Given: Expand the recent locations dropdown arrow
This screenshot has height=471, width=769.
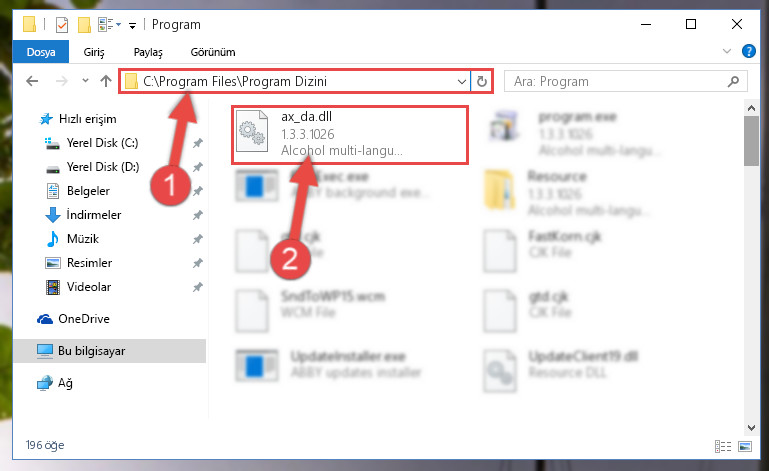Looking at the screenshot, I should pos(85,81).
